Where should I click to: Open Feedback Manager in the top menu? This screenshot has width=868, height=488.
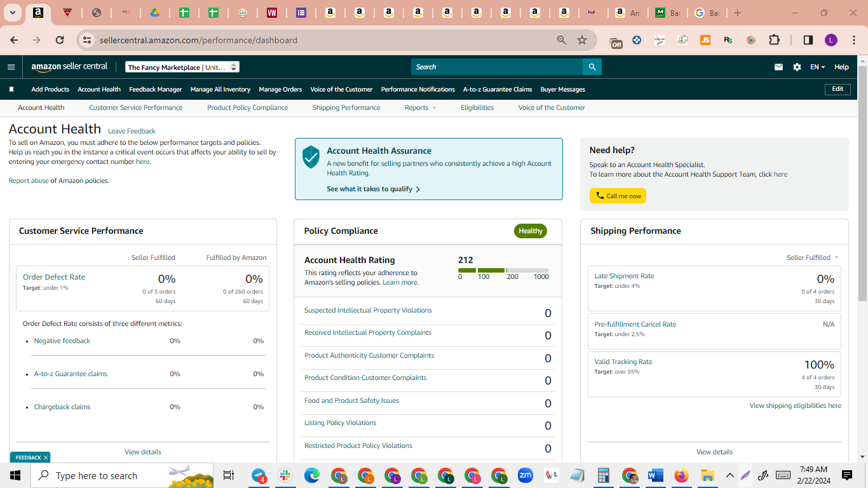pyautogui.click(x=155, y=90)
